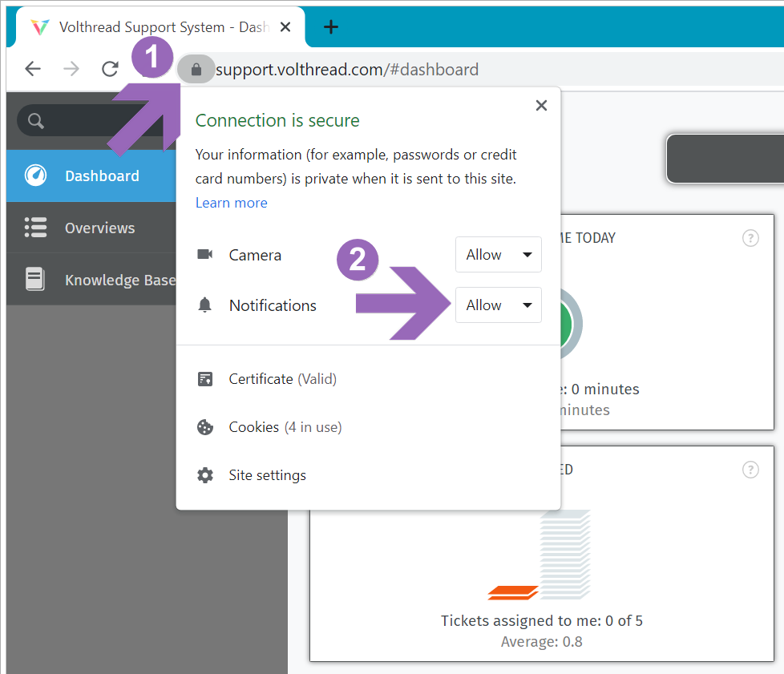
Task: Click the Learn more link
Action: pyautogui.click(x=232, y=203)
